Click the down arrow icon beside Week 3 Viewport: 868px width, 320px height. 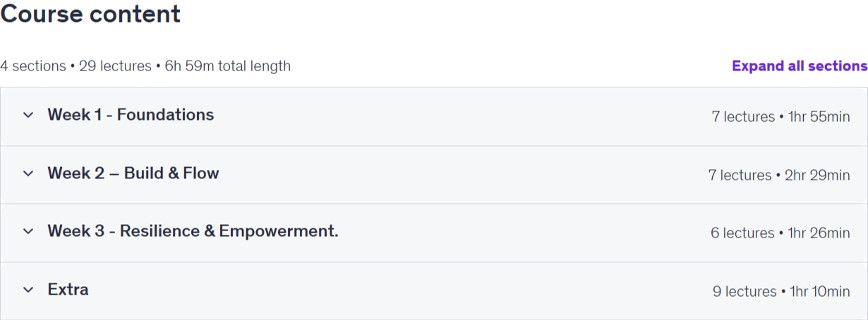pyautogui.click(x=28, y=231)
